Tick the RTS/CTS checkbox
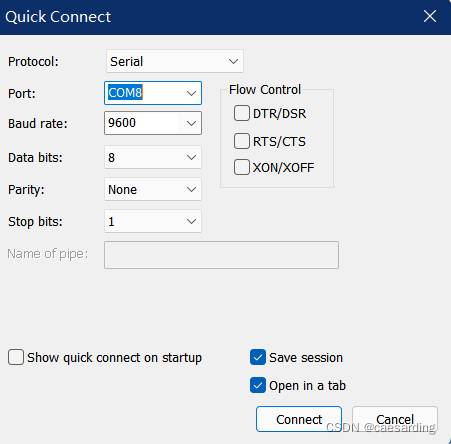Screen dimensions: 451x444 [x=242, y=141]
